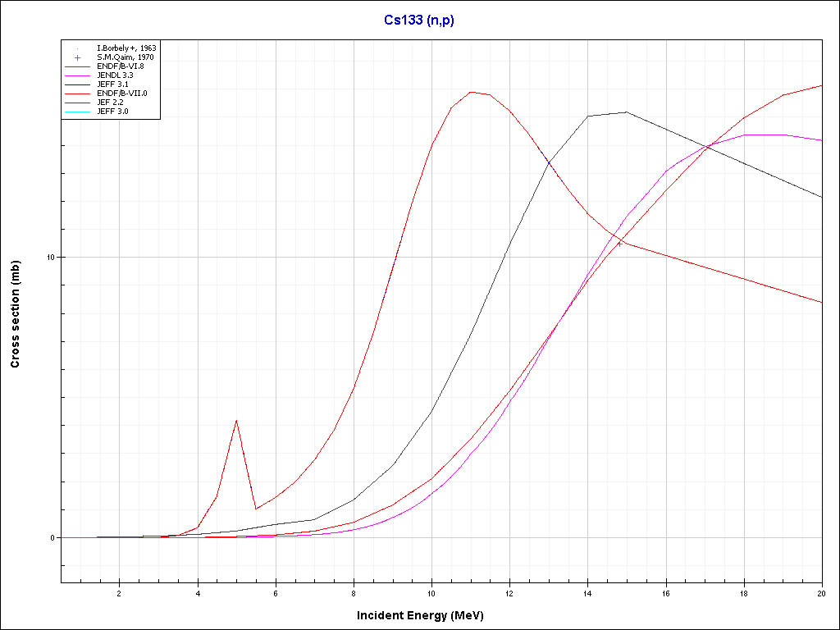Screen dimensions: 840x630
Task: Click the dark gray JEF 2.2 line sample in legend
Action: coord(78,103)
